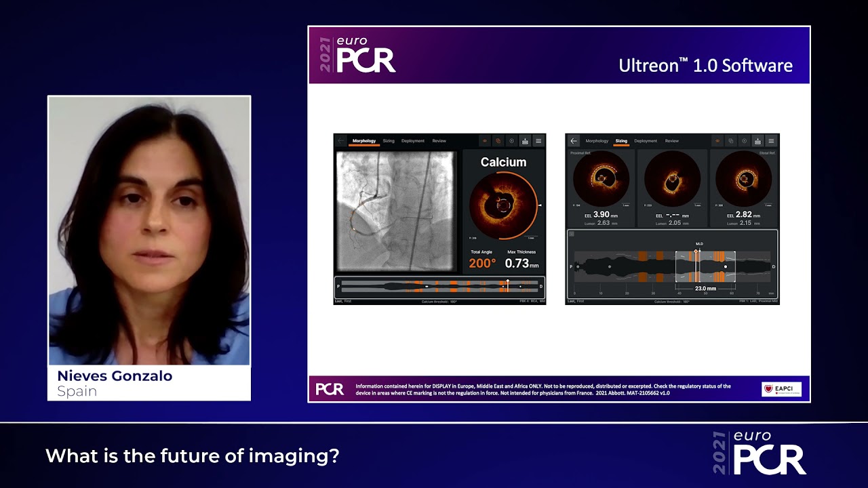Click the back arrow in the Sizing window

[x=574, y=141]
